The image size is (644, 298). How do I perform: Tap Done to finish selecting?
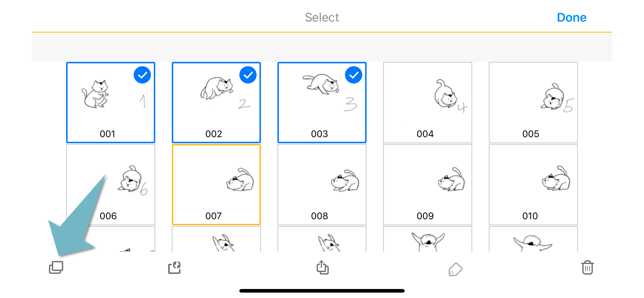(x=571, y=17)
